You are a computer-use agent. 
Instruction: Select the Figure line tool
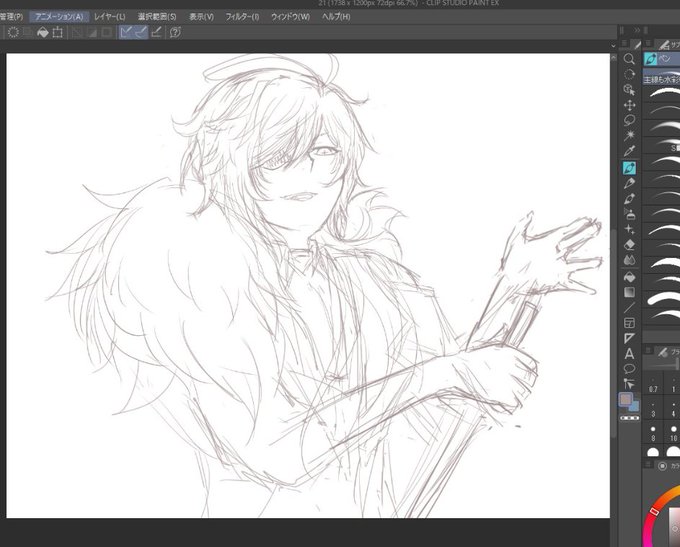tap(629, 308)
